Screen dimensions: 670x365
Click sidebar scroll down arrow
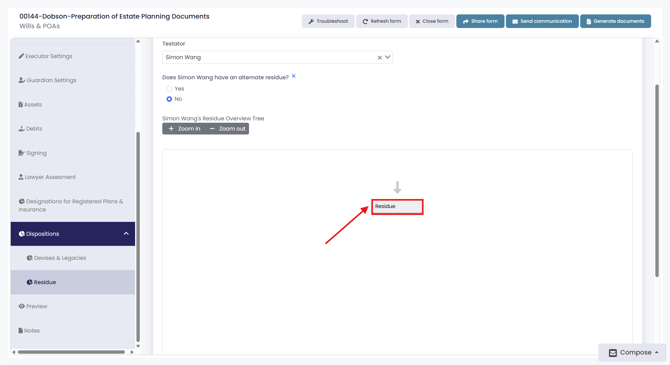[138, 346]
